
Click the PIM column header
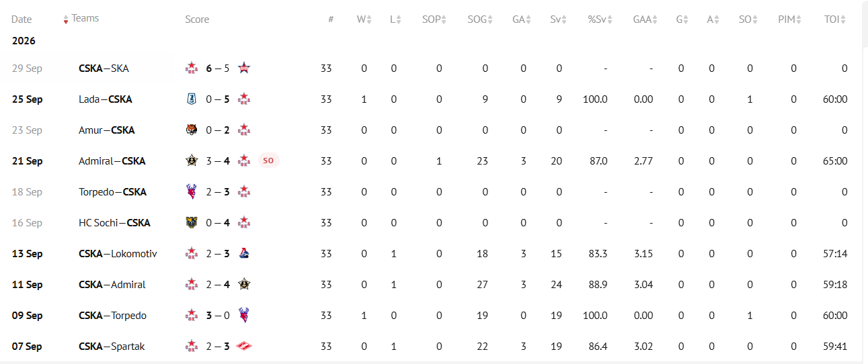(x=790, y=19)
